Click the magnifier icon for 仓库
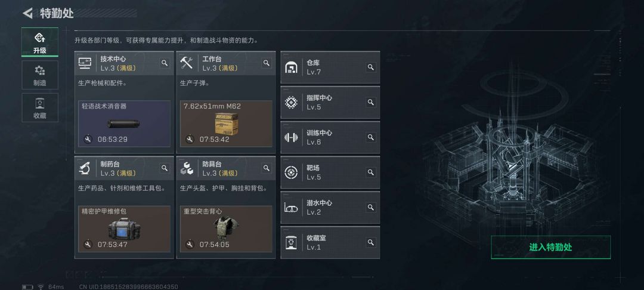Viewport: 644px width, 290px height. pyautogui.click(x=371, y=67)
